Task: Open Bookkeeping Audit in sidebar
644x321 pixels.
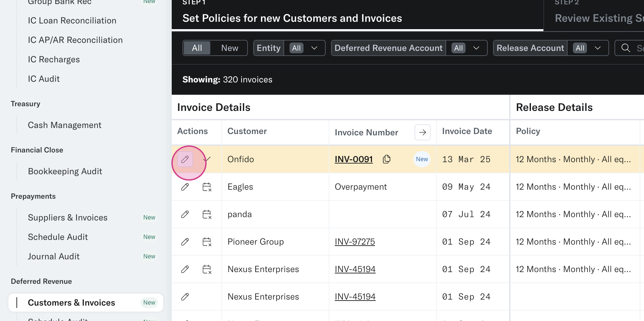Action: tap(65, 171)
